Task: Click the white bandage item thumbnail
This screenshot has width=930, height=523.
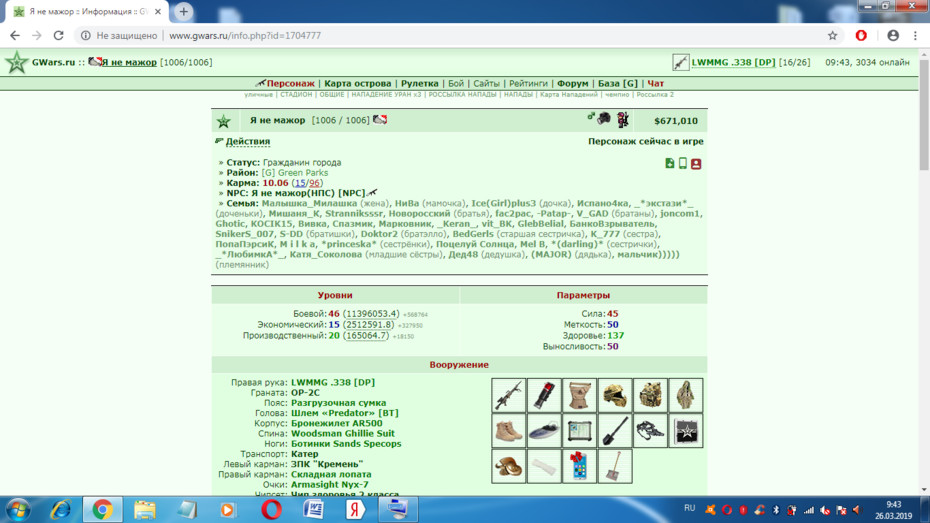Action: (x=544, y=467)
